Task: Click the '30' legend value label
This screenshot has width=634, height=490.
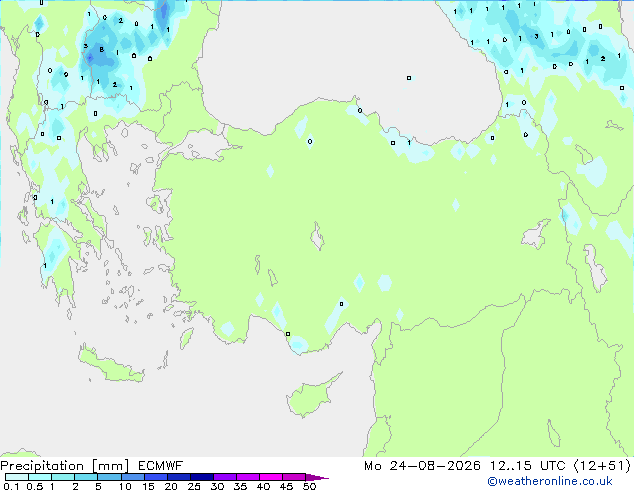Action: (x=217, y=486)
